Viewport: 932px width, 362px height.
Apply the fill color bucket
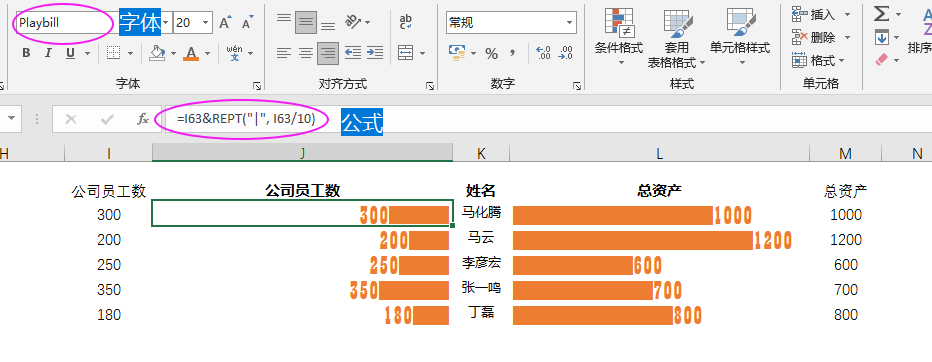pos(157,53)
